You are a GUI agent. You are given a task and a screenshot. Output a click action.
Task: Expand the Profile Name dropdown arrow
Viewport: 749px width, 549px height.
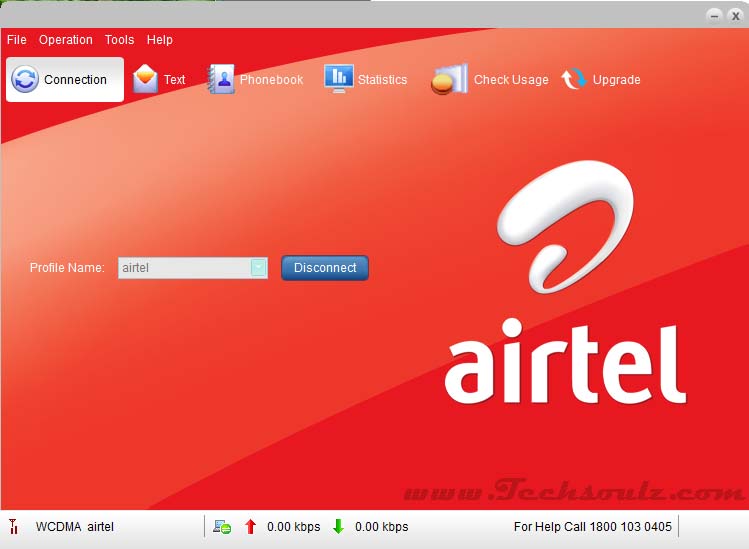click(x=258, y=268)
